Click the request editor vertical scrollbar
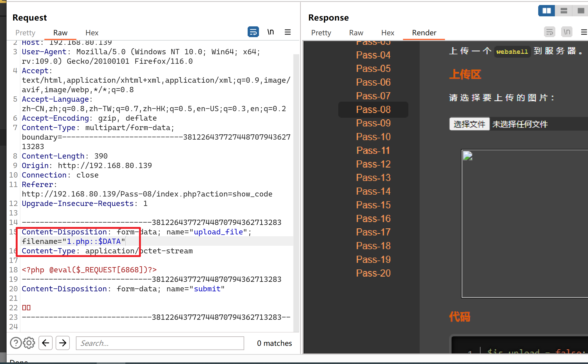The width and height of the screenshot is (588, 364). (x=296, y=193)
